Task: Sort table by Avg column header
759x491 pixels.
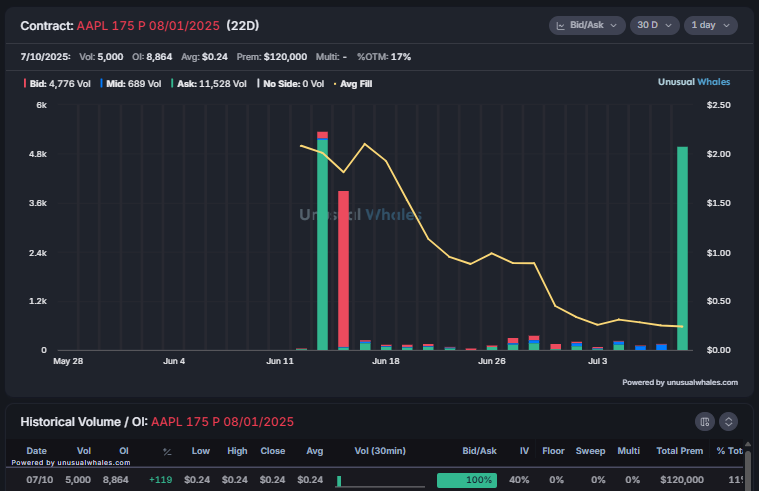Action: [315, 451]
